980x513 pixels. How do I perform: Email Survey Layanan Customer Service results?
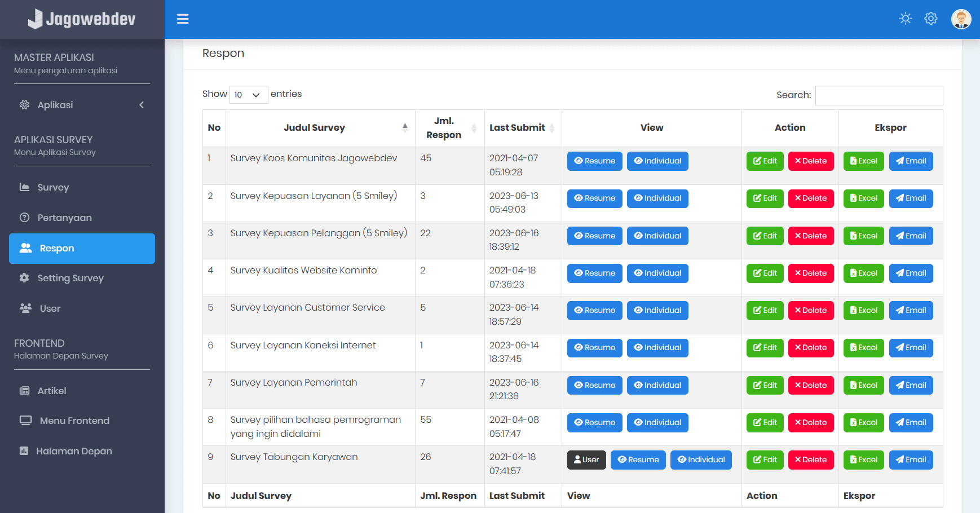tap(911, 311)
